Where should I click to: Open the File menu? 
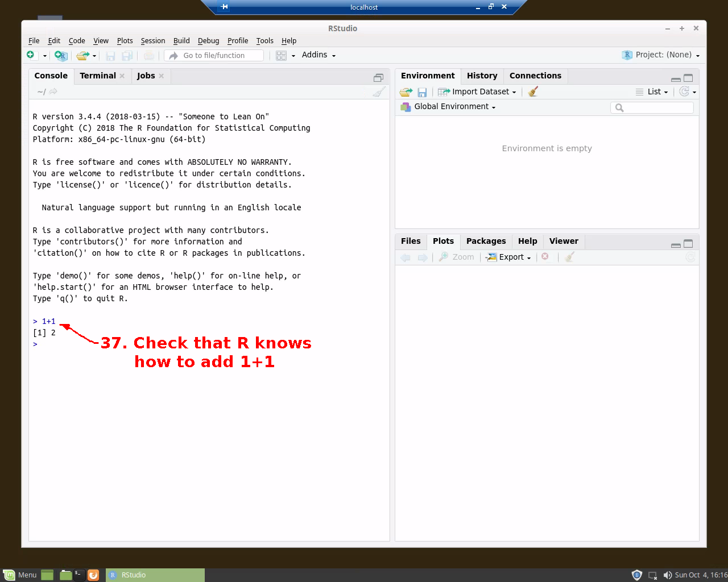pyautogui.click(x=34, y=41)
